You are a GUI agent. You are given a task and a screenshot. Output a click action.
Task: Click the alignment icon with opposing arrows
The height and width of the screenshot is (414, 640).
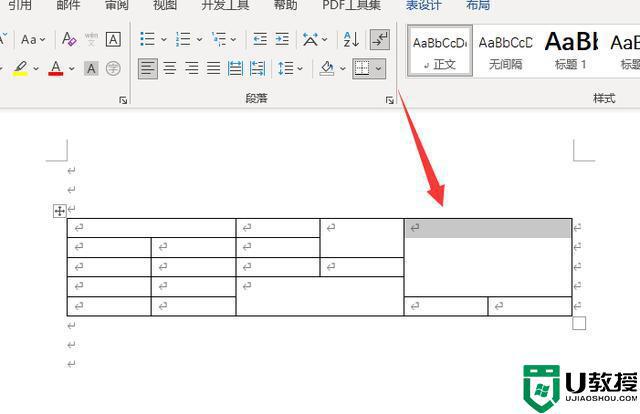click(258, 69)
